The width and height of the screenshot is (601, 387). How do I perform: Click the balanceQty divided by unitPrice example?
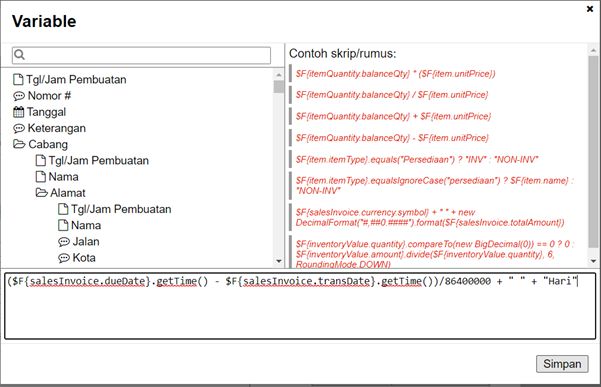pos(392,95)
